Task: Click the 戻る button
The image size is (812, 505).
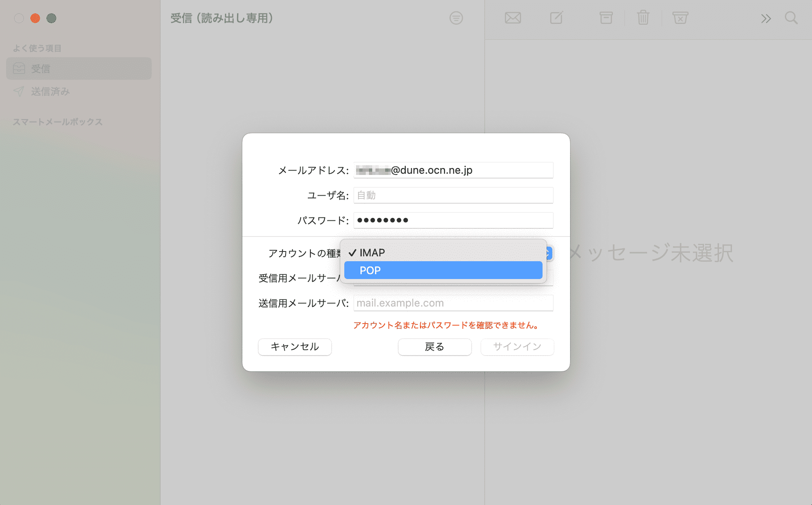Action: pos(435,347)
